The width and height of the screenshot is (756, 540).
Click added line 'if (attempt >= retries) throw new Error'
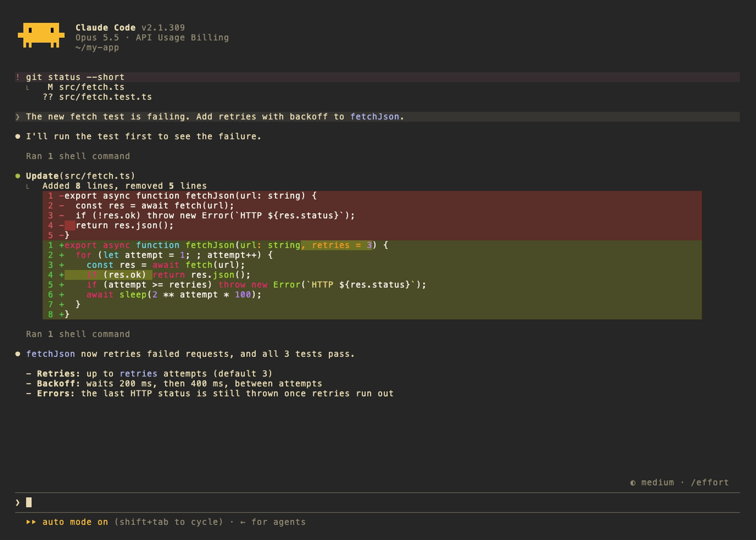372,285
